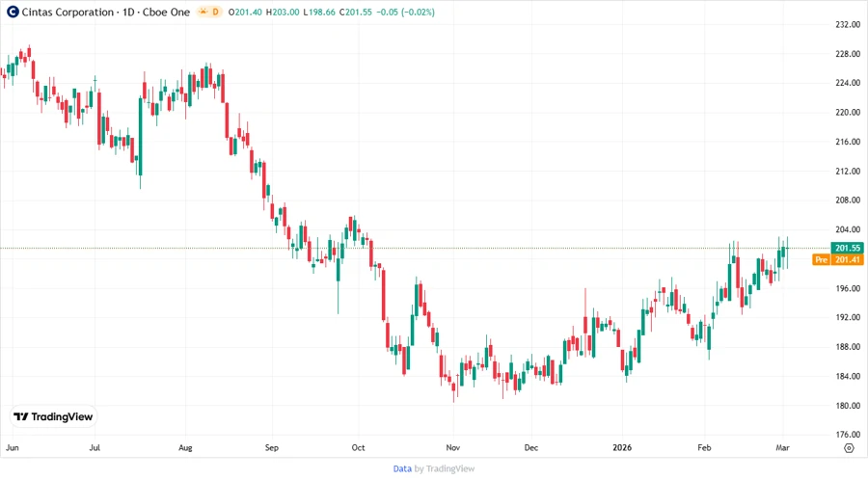
Task: Click the Feb label on time axis
Action: pos(704,447)
